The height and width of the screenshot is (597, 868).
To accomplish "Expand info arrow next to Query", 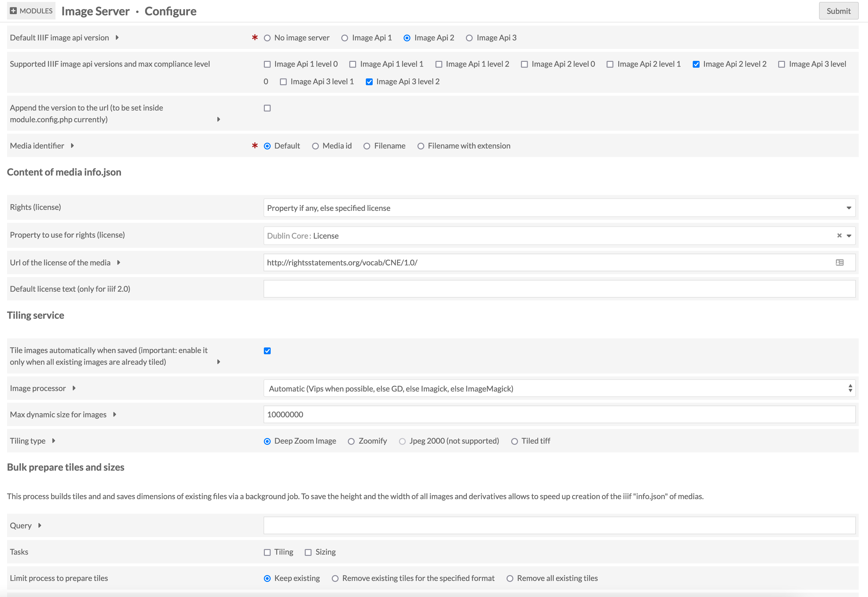I will click(x=40, y=526).
